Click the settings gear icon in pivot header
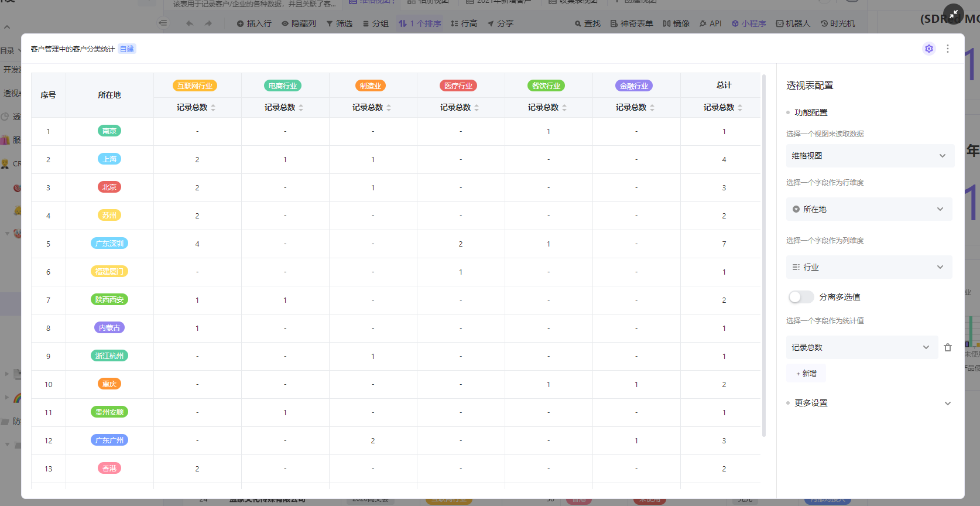Viewport: 980px width, 506px height. (928, 49)
